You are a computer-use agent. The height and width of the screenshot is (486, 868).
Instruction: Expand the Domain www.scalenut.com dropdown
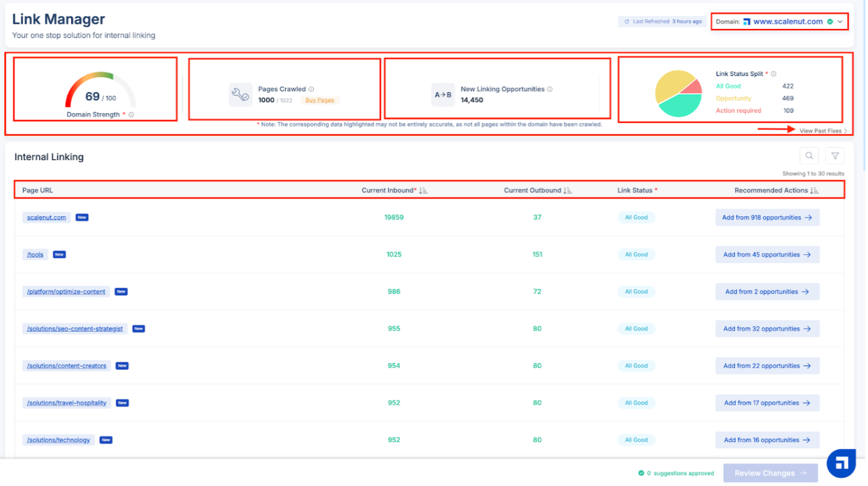pos(840,22)
